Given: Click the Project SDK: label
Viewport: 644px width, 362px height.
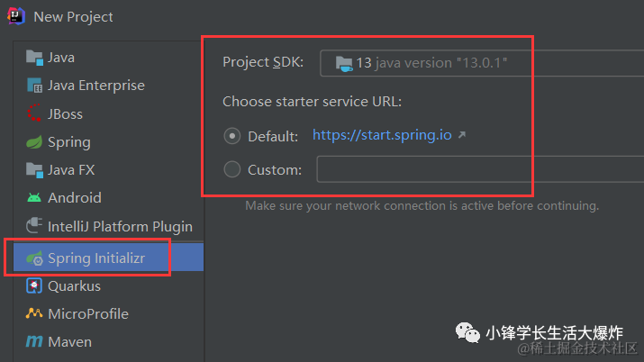Looking at the screenshot, I should [x=263, y=62].
